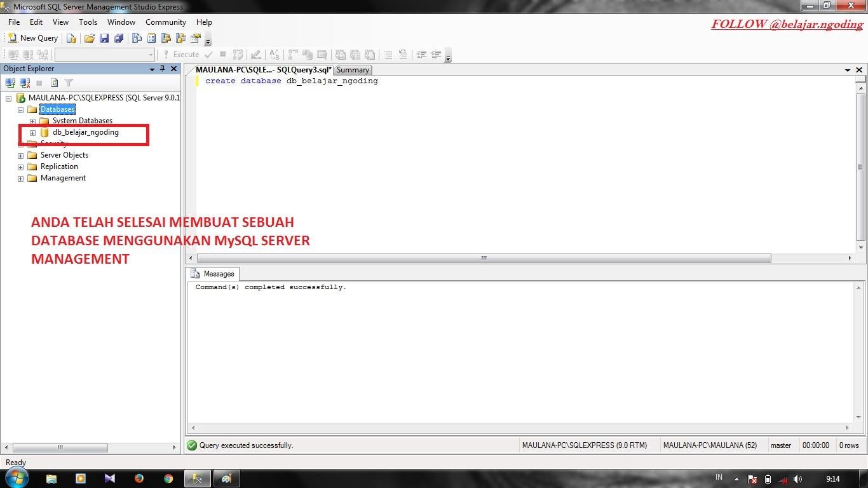
Task: Expand the Management folder
Action: (x=20, y=179)
